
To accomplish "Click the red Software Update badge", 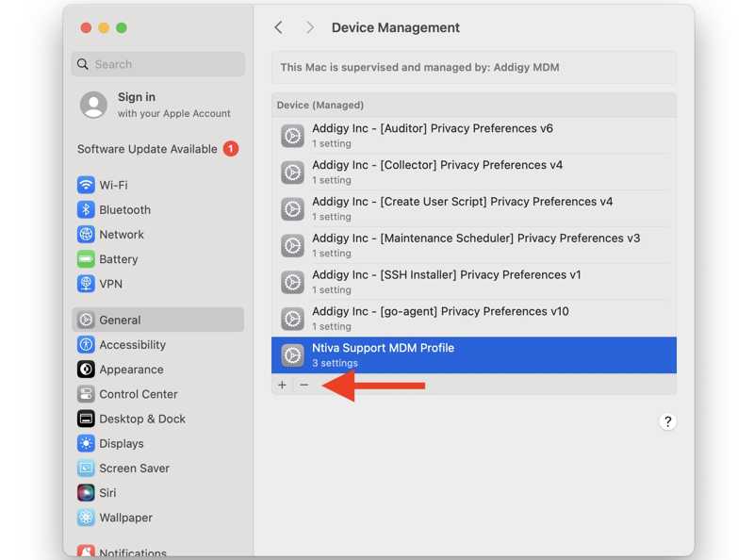I will pos(231,149).
